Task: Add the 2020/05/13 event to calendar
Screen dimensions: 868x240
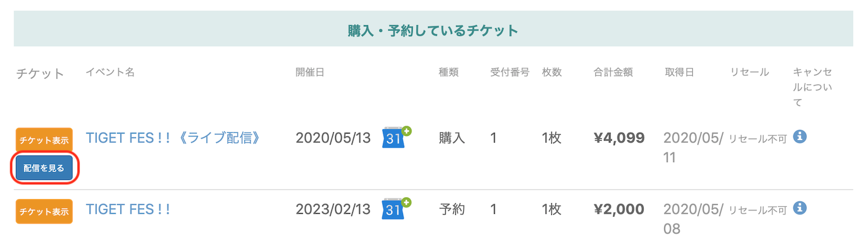Action: tap(396, 138)
